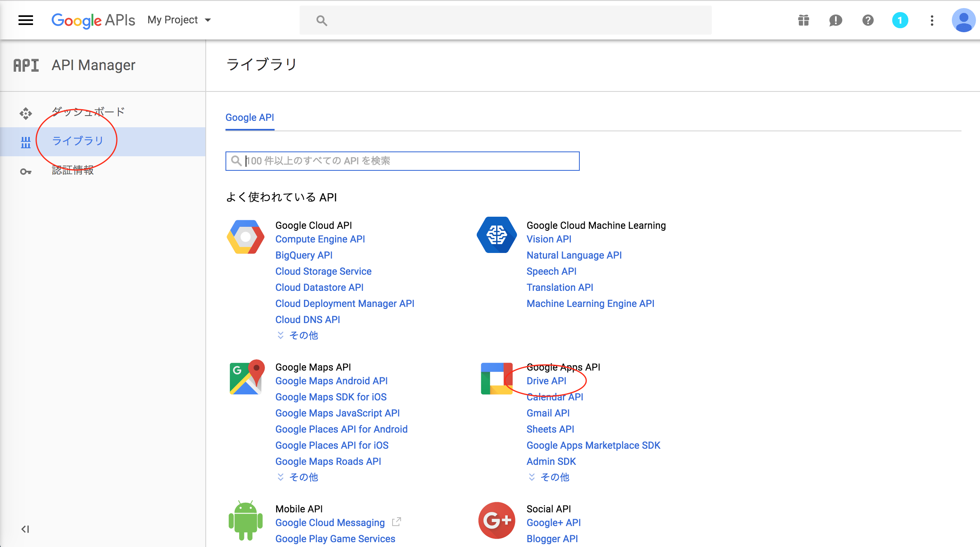Open the hamburger navigation menu

tap(25, 20)
